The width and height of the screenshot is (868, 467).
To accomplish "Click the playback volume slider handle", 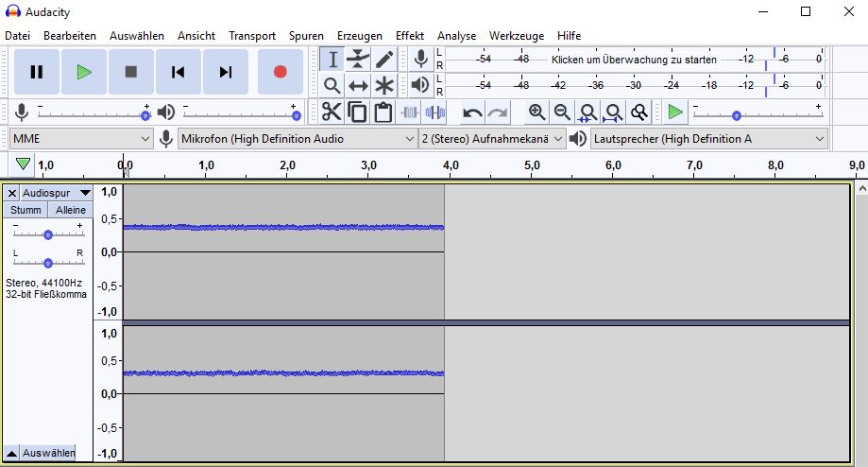I will click(x=297, y=115).
